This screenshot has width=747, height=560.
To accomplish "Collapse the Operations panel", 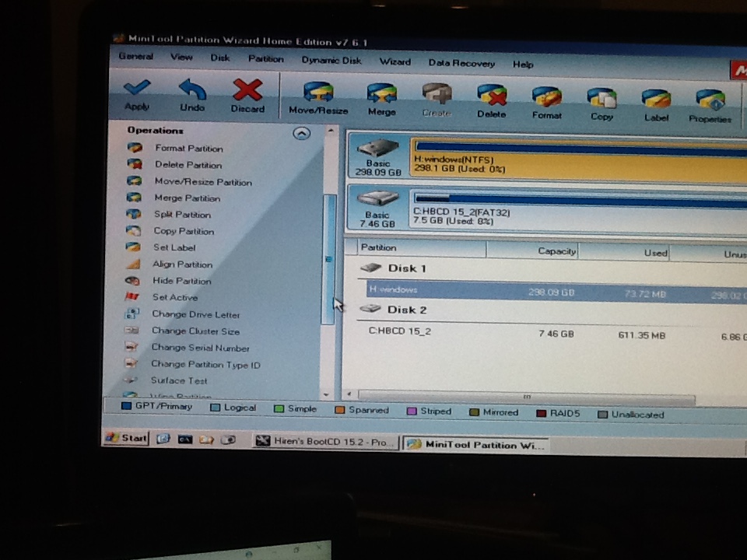I will point(302,133).
